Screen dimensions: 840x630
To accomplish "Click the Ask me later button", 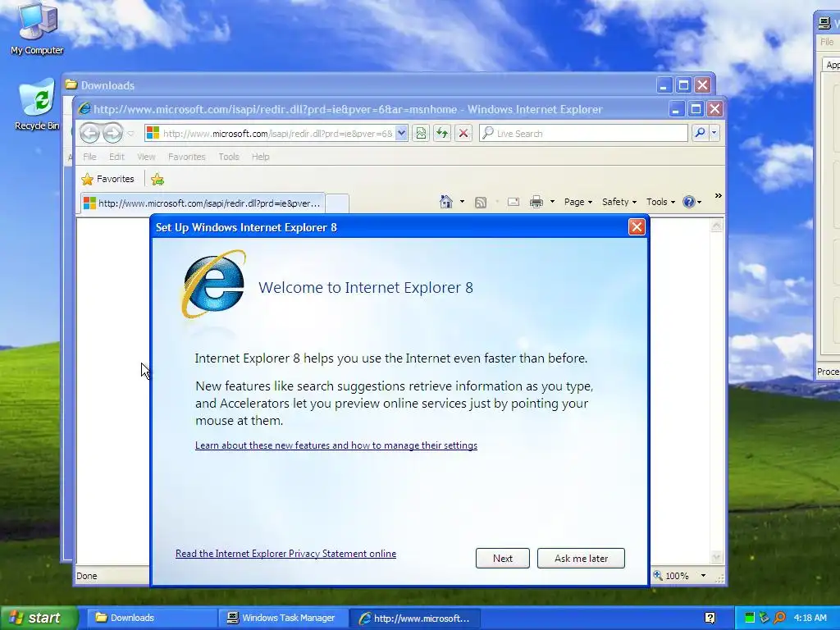I will 581,558.
